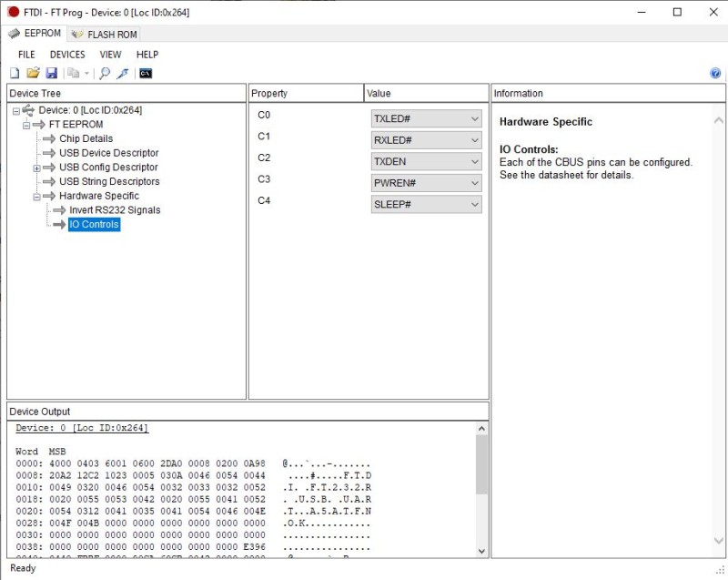
Task: Collapse the Hardware Specific tree node
Action: point(37,196)
